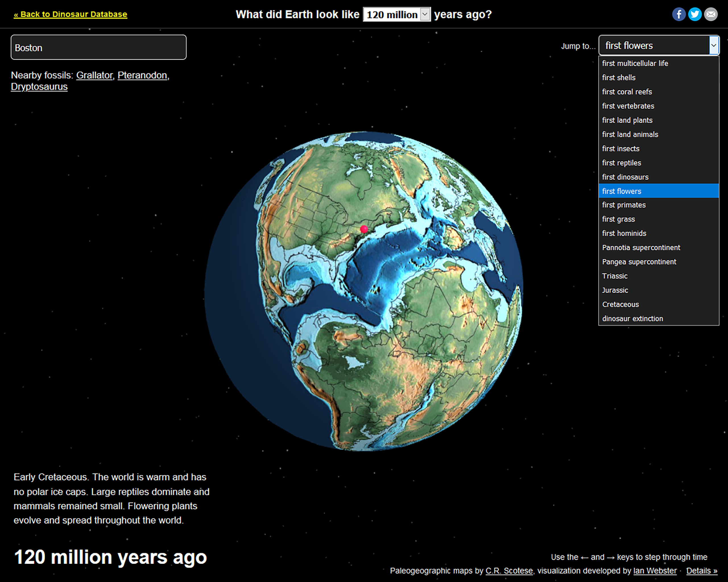Open the Dryptosaurus fossil link
This screenshot has height=582, width=728.
[x=39, y=87]
